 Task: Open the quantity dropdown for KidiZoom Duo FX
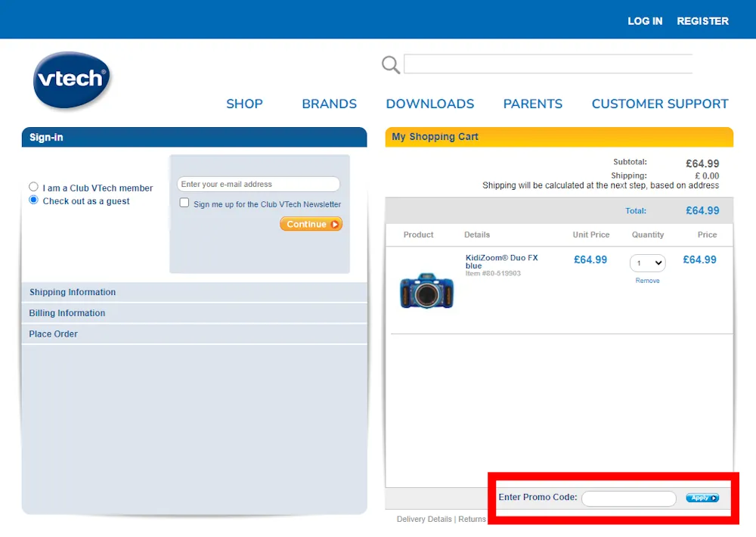click(x=647, y=262)
